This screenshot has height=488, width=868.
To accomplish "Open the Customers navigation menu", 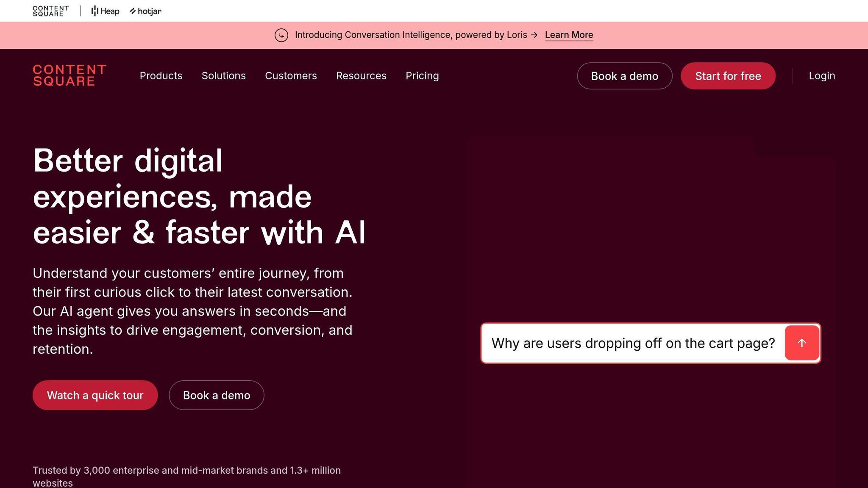I will click(291, 76).
